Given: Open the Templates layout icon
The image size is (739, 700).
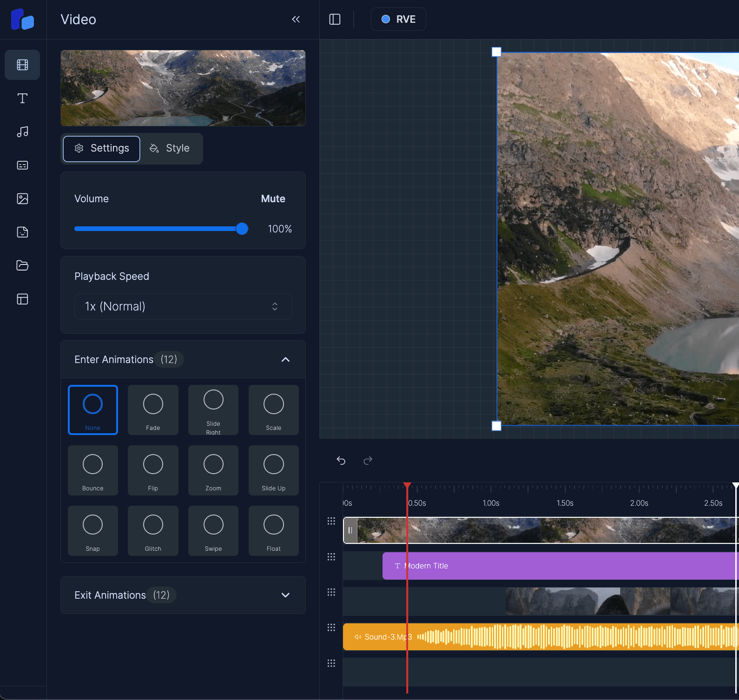Looking at the screenshot, I should [22, 299].
